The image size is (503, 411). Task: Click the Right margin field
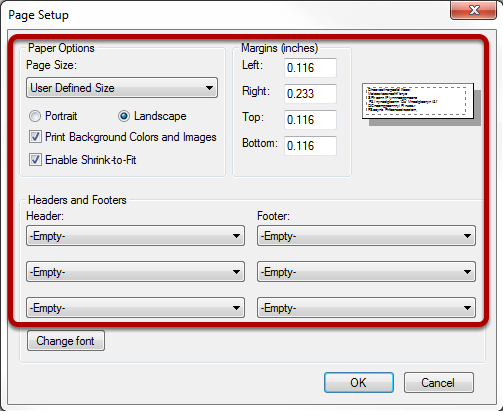[310, 94]
